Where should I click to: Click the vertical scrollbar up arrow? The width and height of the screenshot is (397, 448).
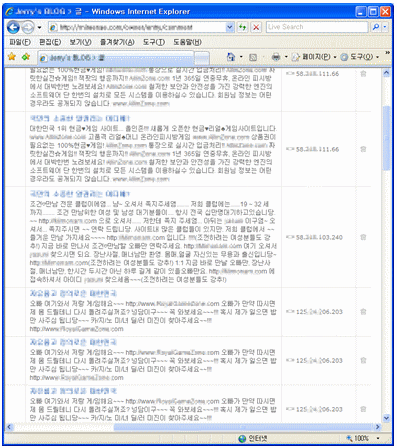pyautogui.click(x=386, y=73)
